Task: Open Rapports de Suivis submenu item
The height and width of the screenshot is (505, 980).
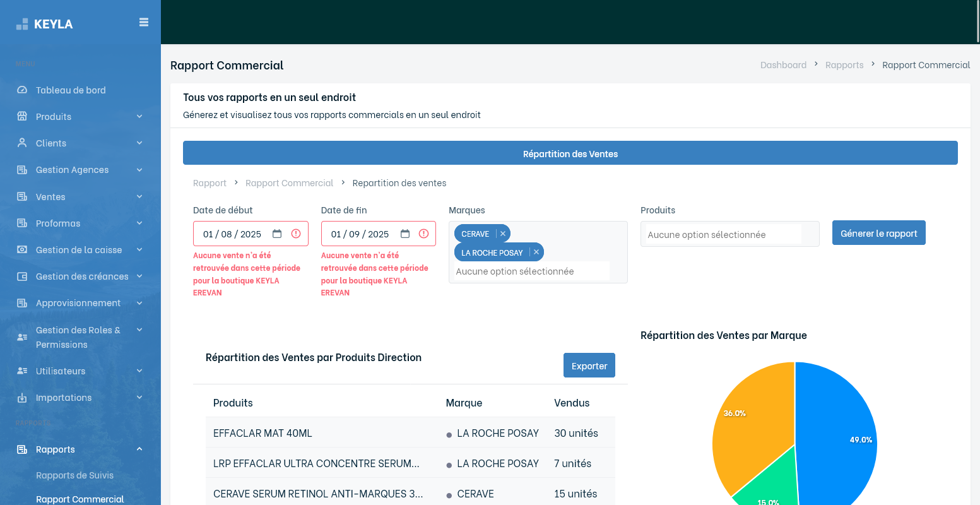Action: (x=75, y=475)
